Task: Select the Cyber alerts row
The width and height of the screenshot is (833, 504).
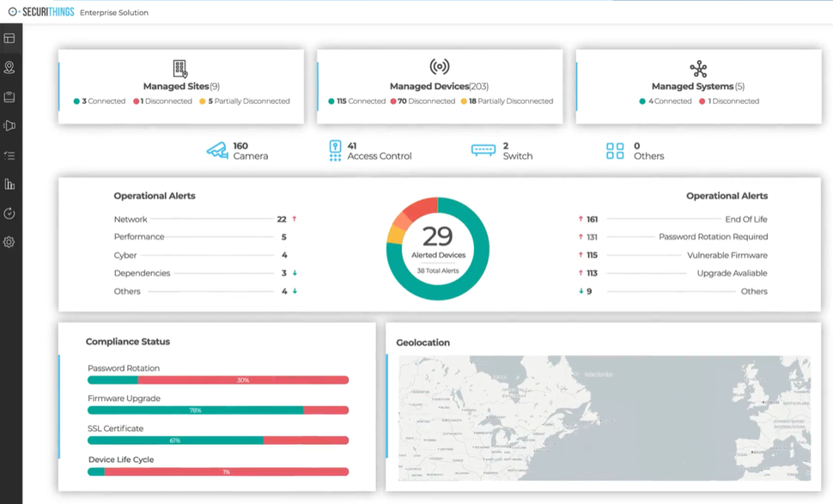Action: point(200,255)
